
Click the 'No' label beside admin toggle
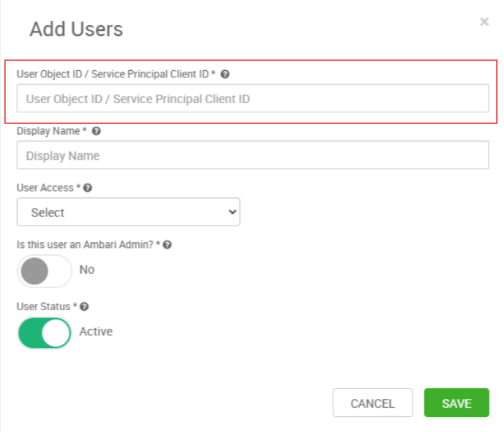[x=87, y=270]
